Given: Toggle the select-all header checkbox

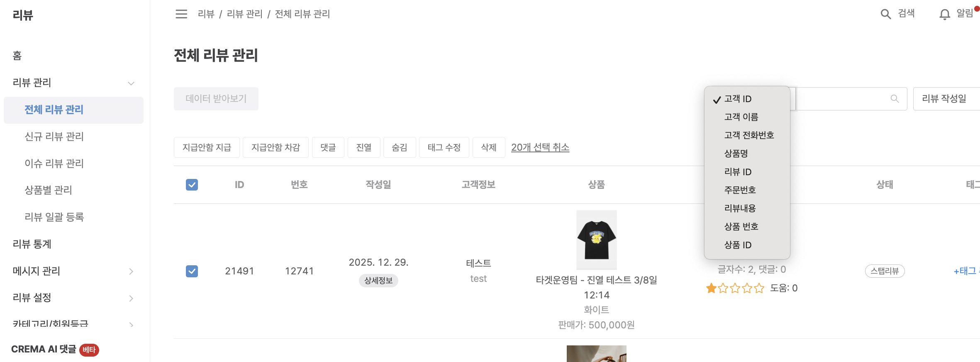Looking at the screenshot, I should 192,185.
